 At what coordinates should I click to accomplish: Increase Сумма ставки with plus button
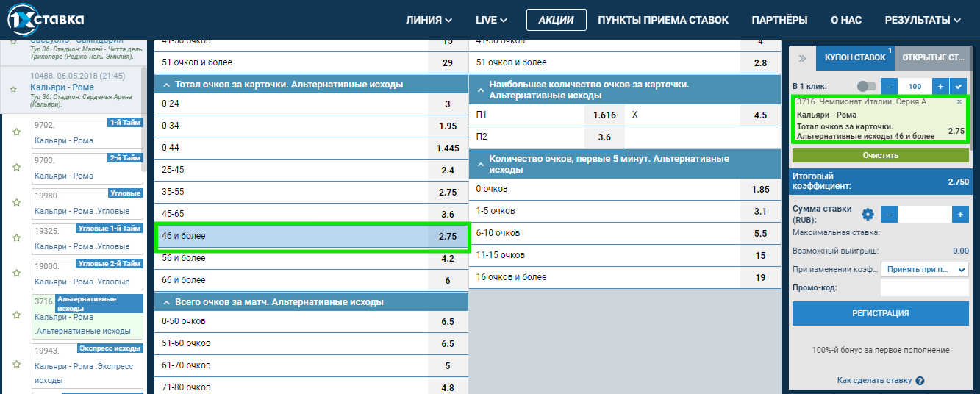coord(960,215)
